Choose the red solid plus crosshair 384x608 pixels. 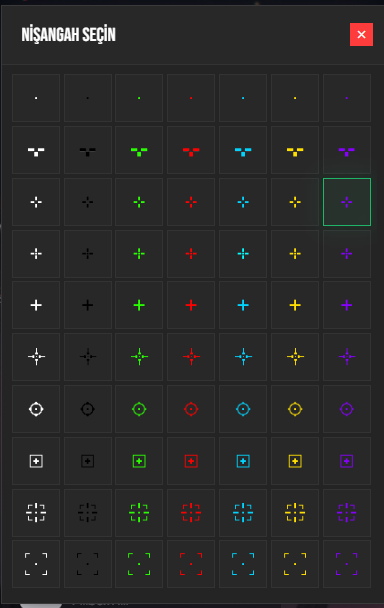coord(191,305)
